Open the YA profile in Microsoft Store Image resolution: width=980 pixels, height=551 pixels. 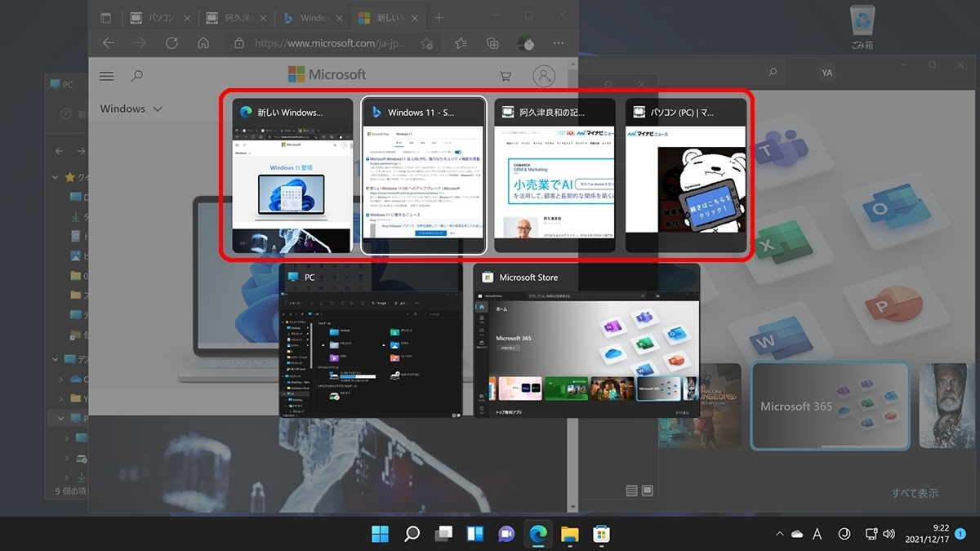(827, 73)
